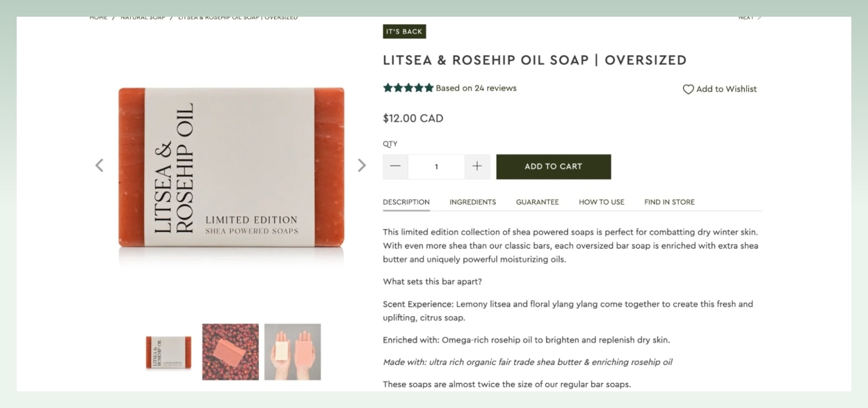This screenshot has width=868, height=408.
Task: Click the heart outline beside Add to Wishlist text
Action: 688,89
